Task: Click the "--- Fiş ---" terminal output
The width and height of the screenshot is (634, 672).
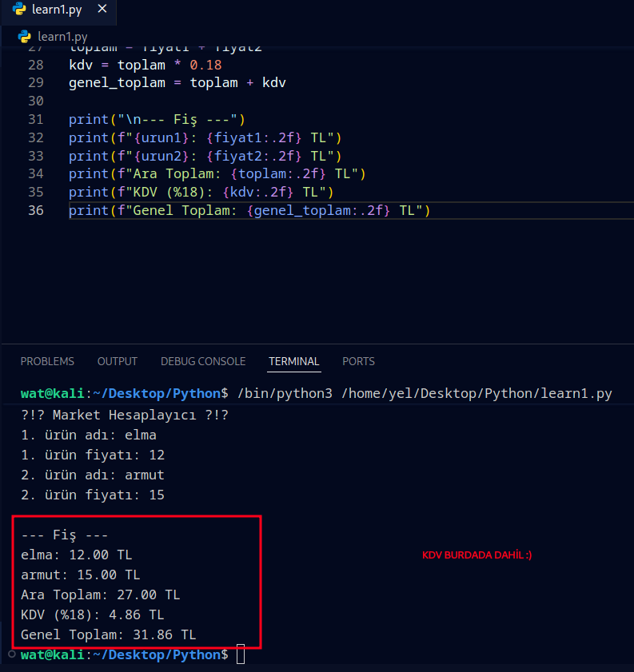Action: pyautogui.click(x=64, y=535)
